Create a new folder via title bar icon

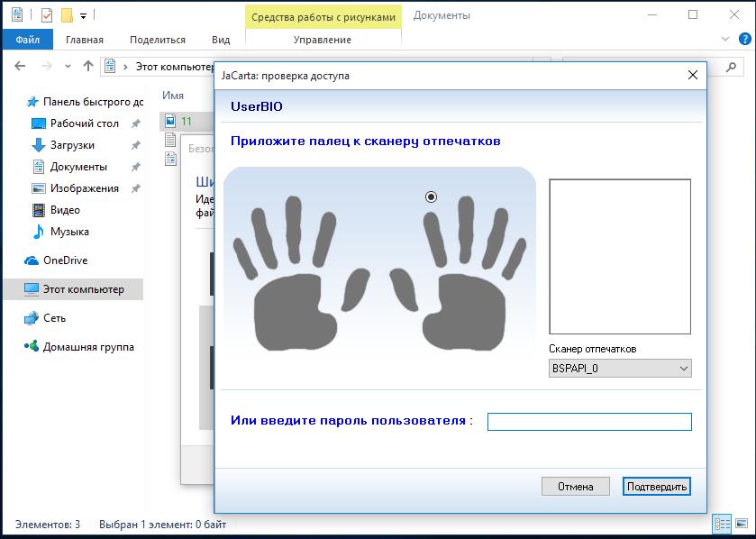[67, 15]
